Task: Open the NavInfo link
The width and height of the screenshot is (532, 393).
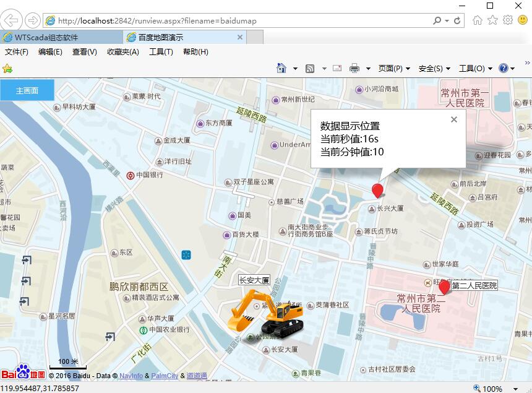Action: click(131, 376)
